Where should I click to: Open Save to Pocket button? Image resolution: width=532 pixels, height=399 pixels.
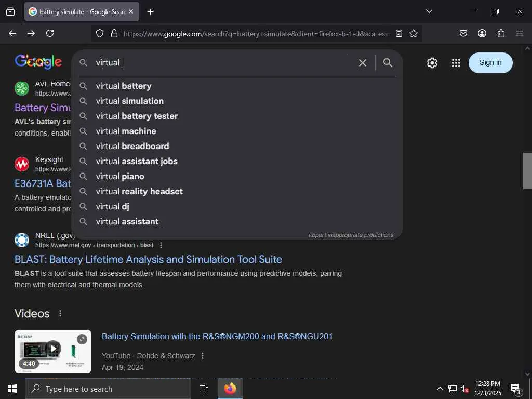click(x=463, y=33)
